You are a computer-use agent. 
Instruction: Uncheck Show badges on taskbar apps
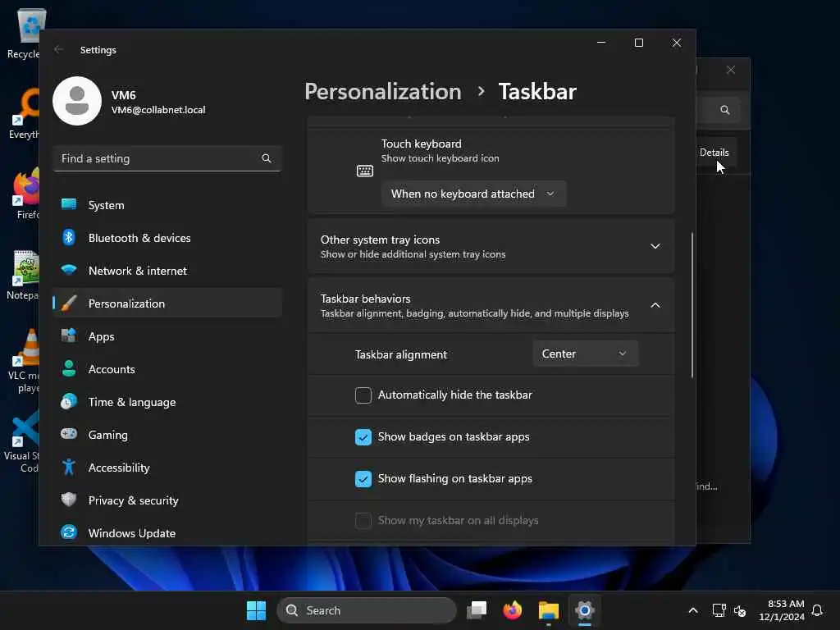tap(363, 437)
